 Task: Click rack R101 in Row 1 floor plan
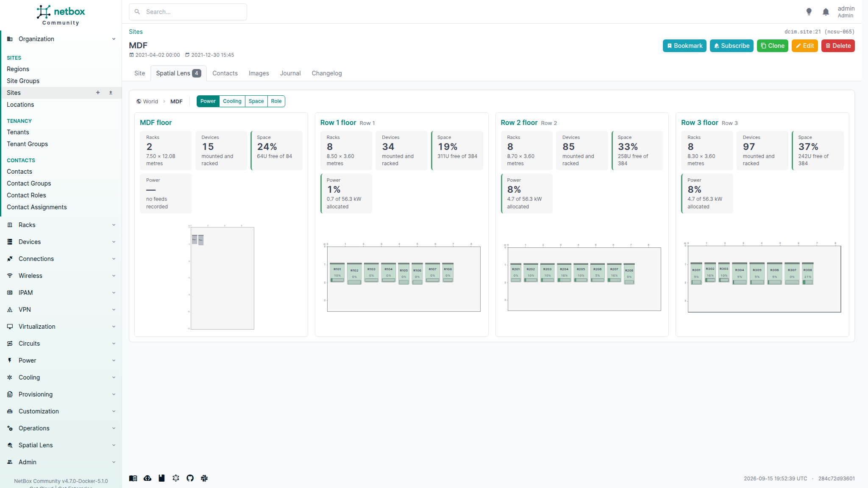point(337,272)
